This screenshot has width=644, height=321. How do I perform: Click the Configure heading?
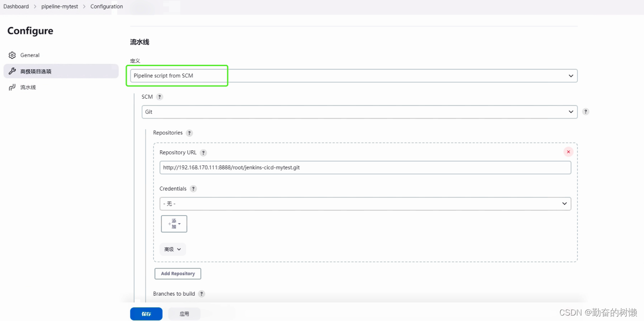pos(30,31)
